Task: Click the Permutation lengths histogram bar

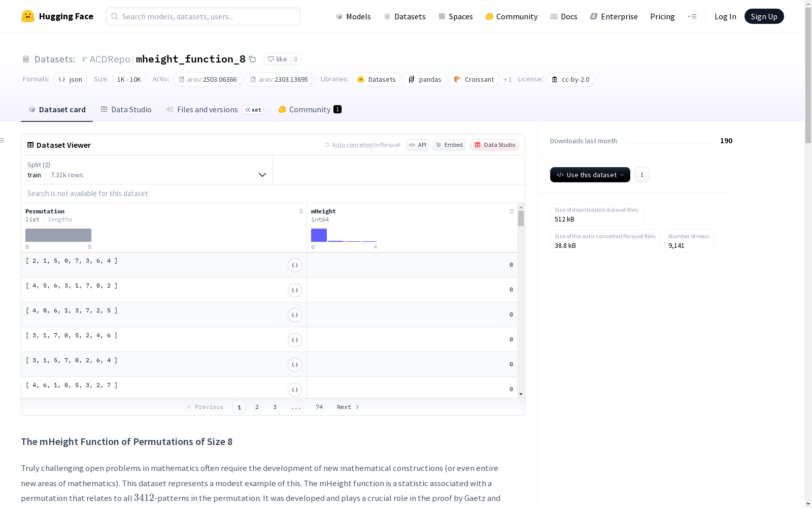Action: (x=58, y=235)
